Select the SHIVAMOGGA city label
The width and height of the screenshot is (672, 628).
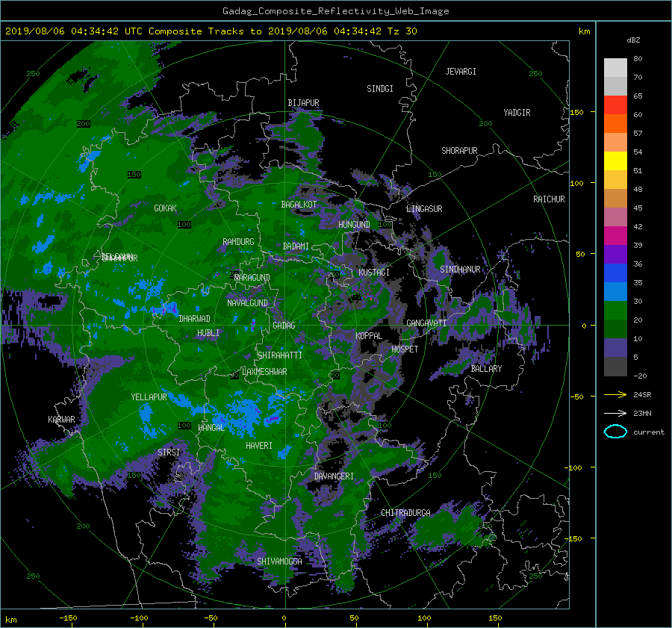pos(279,562)
